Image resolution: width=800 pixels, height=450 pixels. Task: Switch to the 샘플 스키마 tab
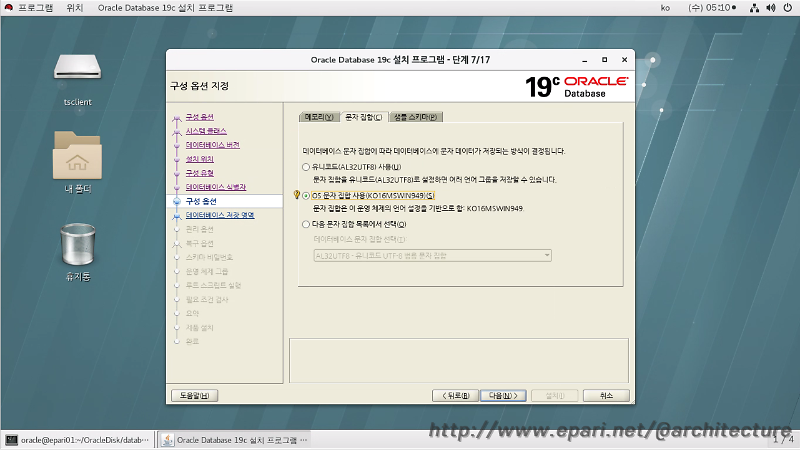coord(415,117)
